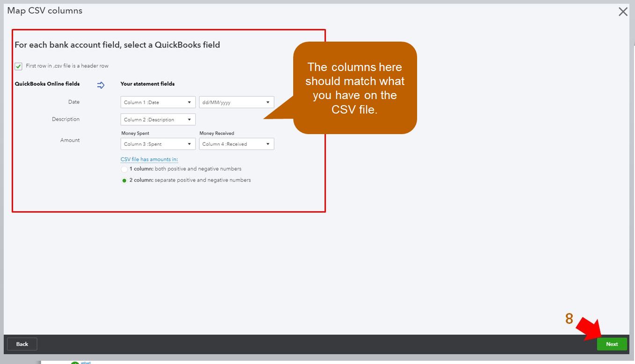Click the 'Money Received' label
The width and height of the screenshot is (635, 364).
pos(216,133)
